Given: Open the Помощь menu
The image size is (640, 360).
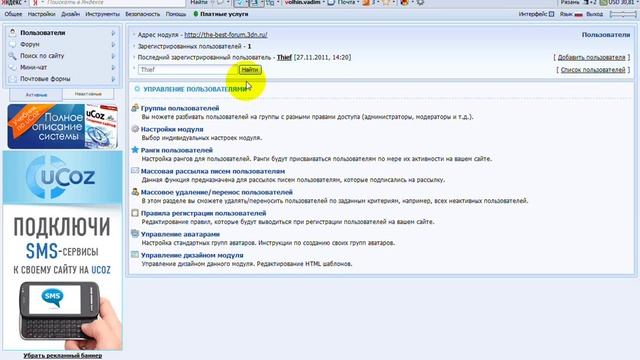Looking at the screenshot, I should point(176,14).
